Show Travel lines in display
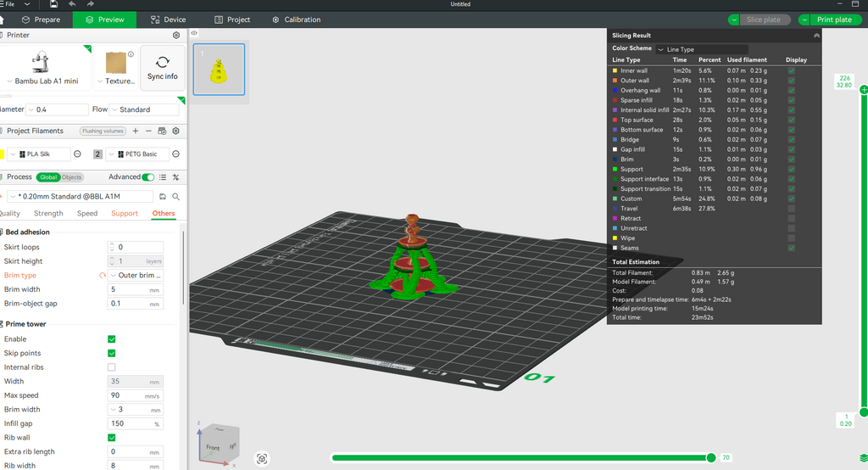Image resolution: width=868 pixels, height=470 pixels. (x=792, y=209)
